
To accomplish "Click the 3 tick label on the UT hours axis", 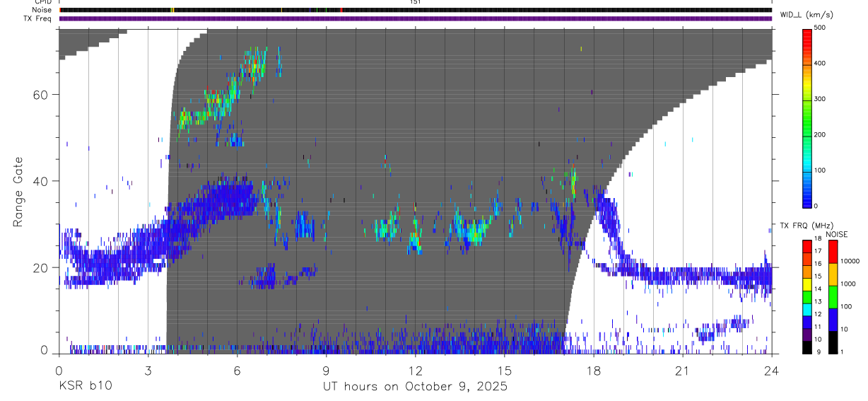I will (148, 371).
